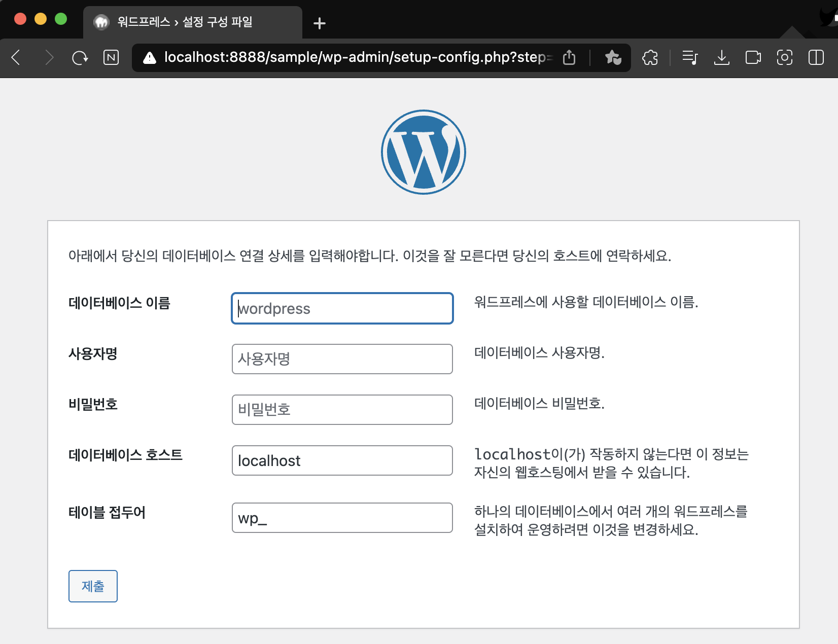Click the screen recording video icon
838x644 pixels.
[753, 57]
